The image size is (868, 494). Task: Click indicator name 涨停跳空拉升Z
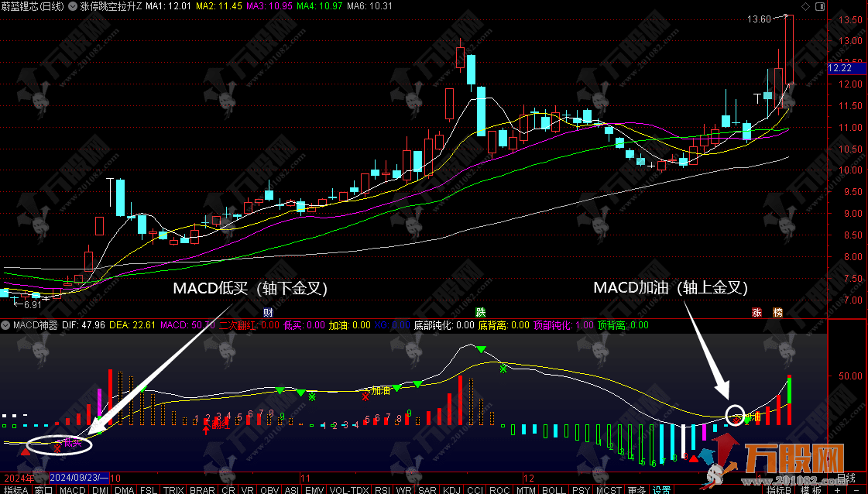point(111,7)
